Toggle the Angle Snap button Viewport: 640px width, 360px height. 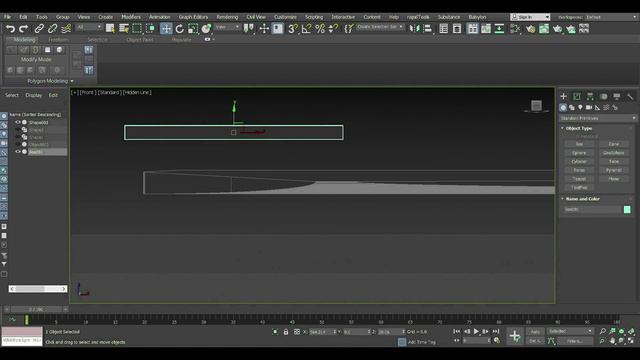tap(306, 29)
